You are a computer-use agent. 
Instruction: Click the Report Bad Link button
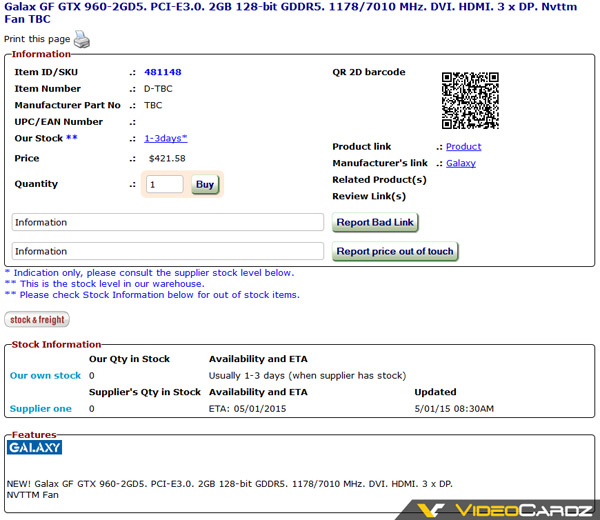coord(375,222)
